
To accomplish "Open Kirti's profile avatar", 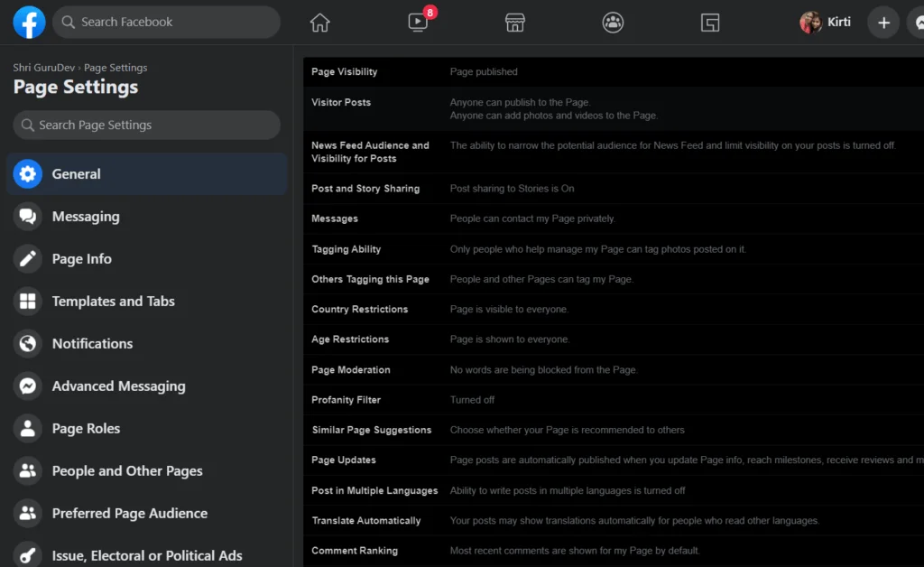I will [x=810, y=23].
